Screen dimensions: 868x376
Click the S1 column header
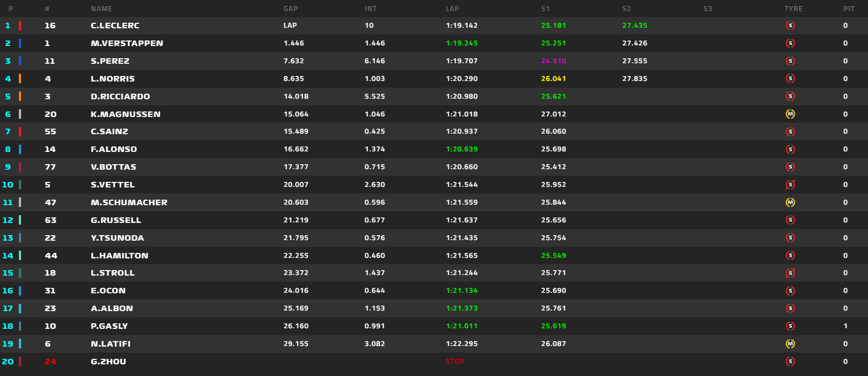[546, 9]
